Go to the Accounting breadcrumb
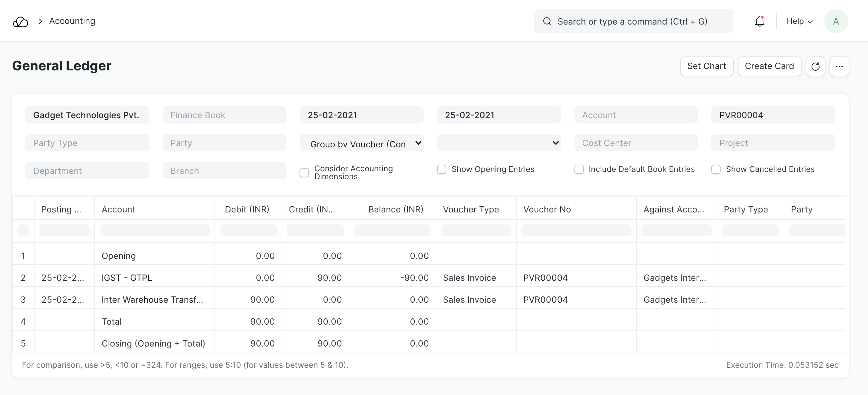The width and height of the screenshot is (868, 395). pyautogui.click(x=72, y=21)
